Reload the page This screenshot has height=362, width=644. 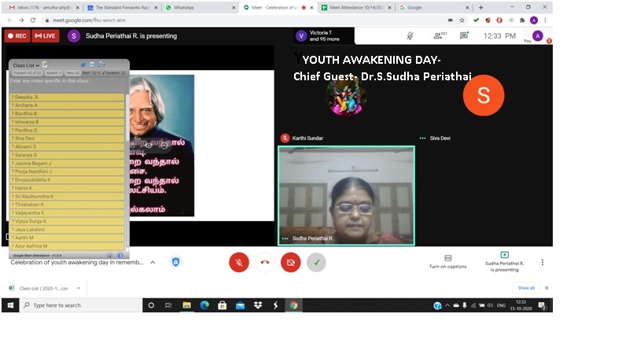pos(33,20)
